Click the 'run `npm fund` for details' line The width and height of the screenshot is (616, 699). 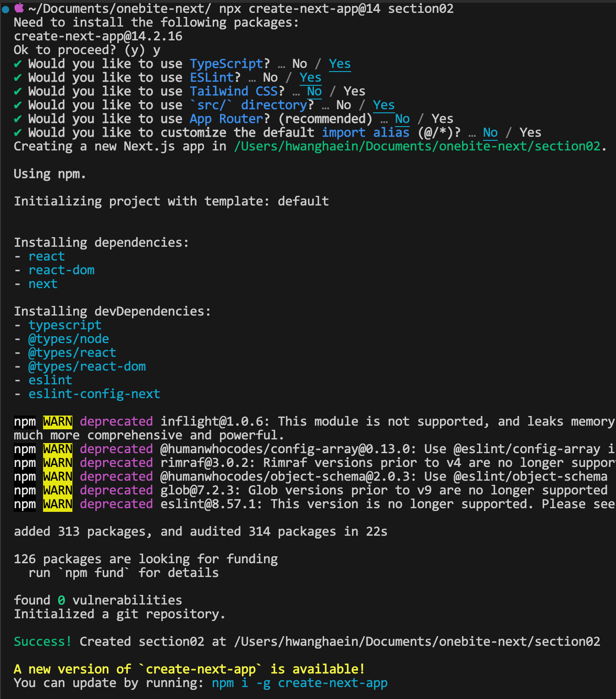(x=124, y=573)
